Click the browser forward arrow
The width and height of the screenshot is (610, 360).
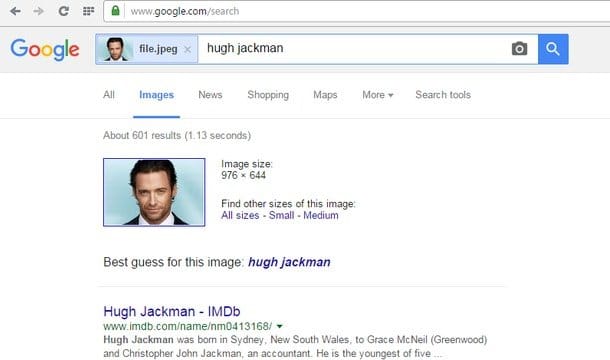pyautogui.click(x=39, y=11)
